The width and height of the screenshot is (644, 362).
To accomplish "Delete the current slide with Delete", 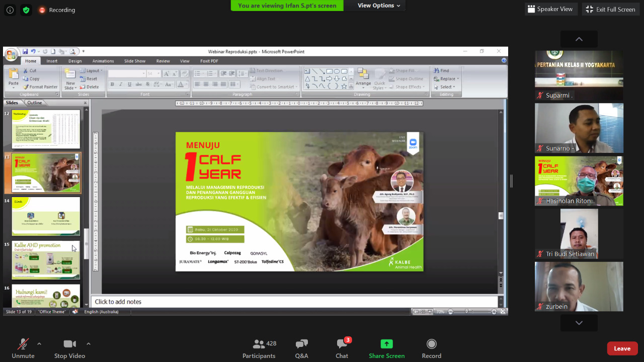I will tap(90, 87).
